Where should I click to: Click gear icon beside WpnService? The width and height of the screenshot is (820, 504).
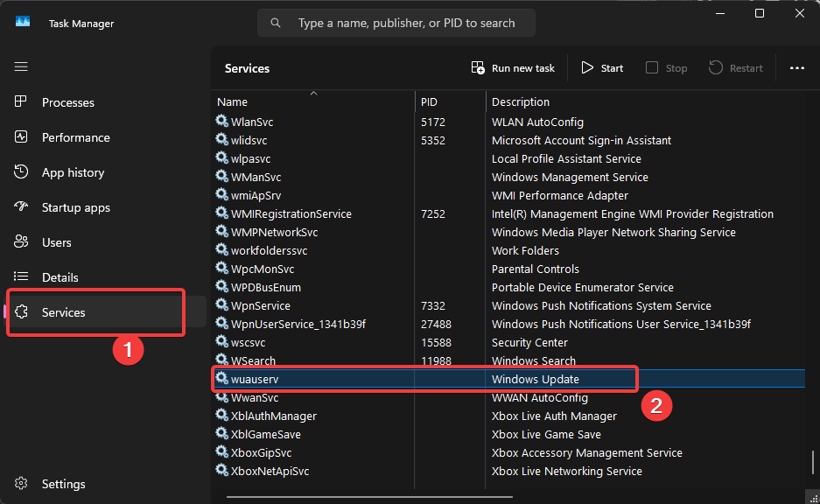(221, 304)
